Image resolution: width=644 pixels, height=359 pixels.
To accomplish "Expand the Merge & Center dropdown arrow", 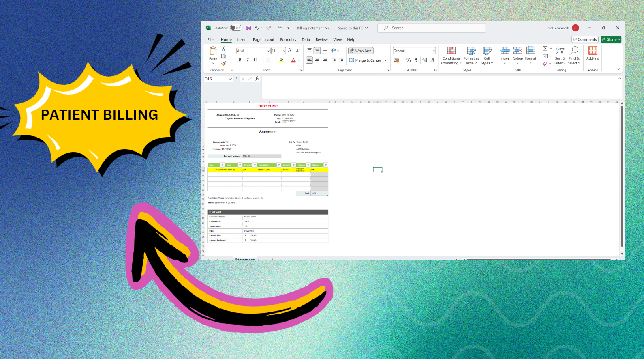I will pyautogui.click(x=385, y=60).
